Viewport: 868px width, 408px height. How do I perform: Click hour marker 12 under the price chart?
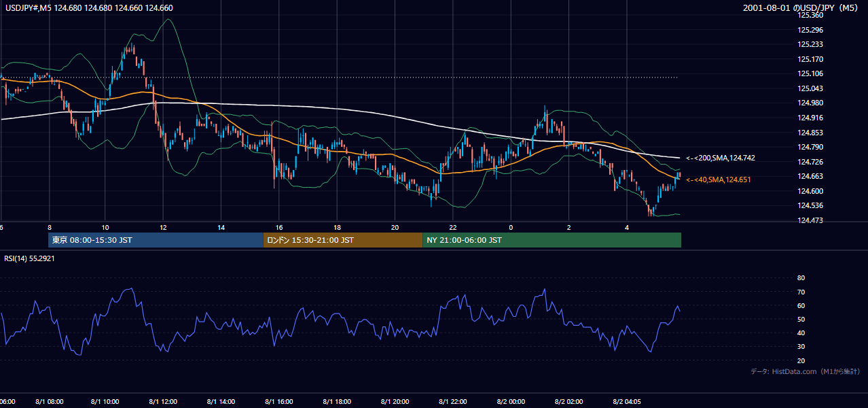coord(163,226)
